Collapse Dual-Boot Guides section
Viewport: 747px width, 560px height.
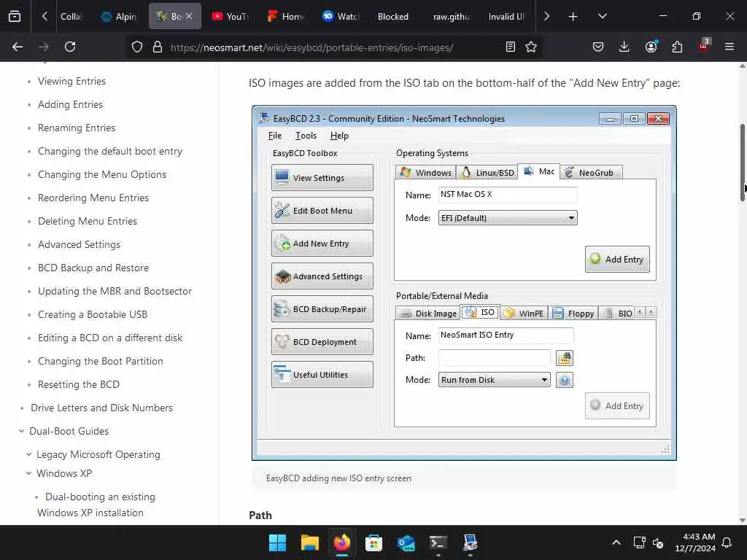(x=21, y=432)
